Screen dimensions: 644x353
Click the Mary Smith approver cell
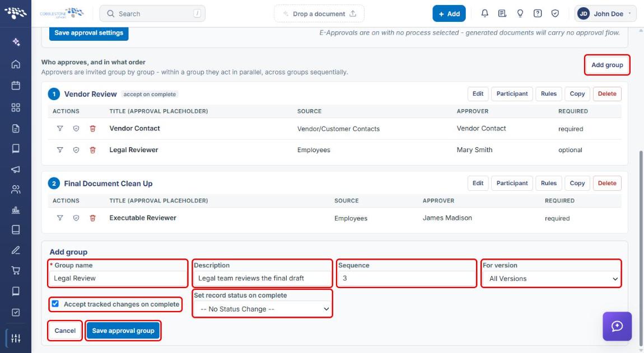click(474, 150)
